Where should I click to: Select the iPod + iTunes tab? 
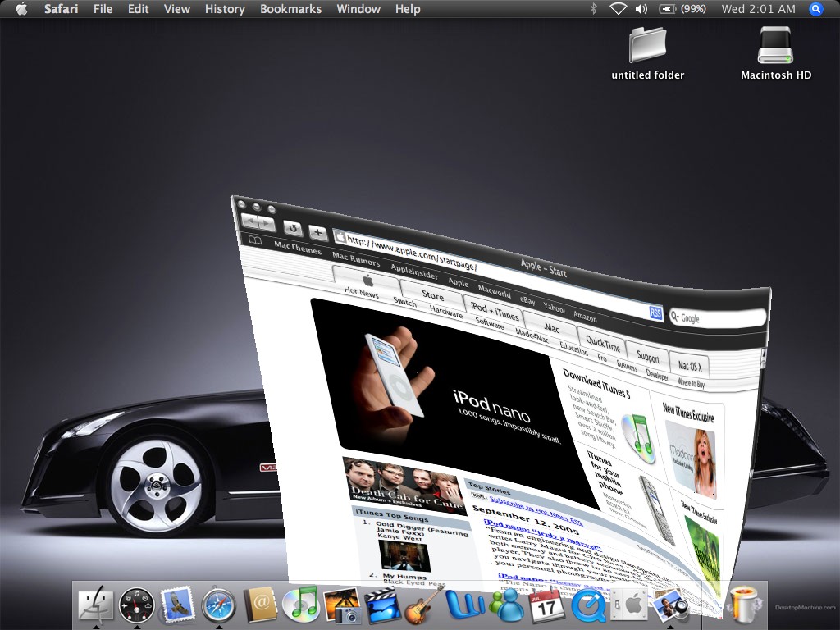click(x=494, y=311)
